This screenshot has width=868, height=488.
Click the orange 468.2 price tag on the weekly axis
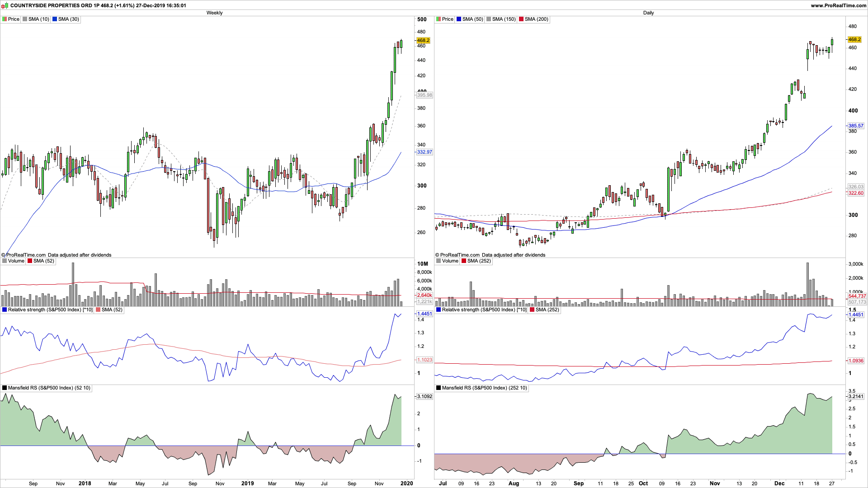[x=423, y=40]
